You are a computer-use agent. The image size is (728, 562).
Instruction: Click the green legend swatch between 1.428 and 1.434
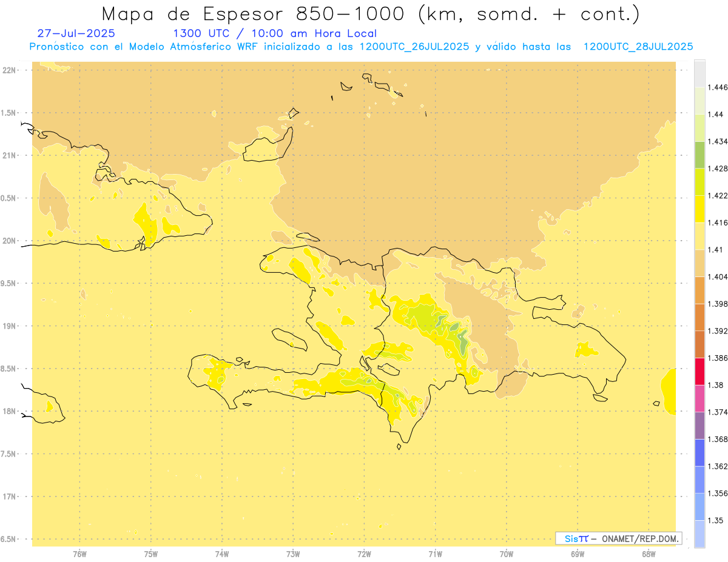pyautogui.click(x=699, y=155)
